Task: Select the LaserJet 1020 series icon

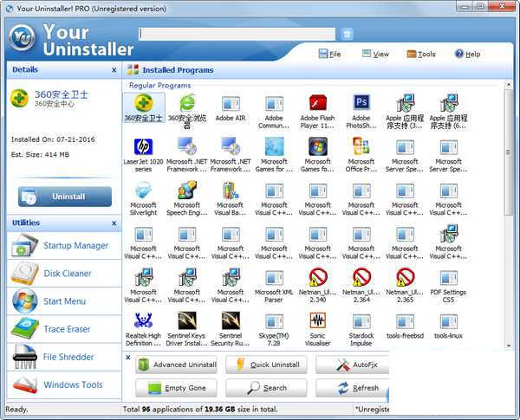Action: pos(143,146)
